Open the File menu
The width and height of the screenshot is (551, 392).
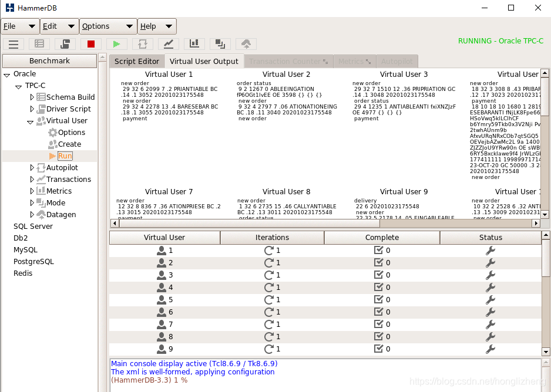[x=20, y=26]
